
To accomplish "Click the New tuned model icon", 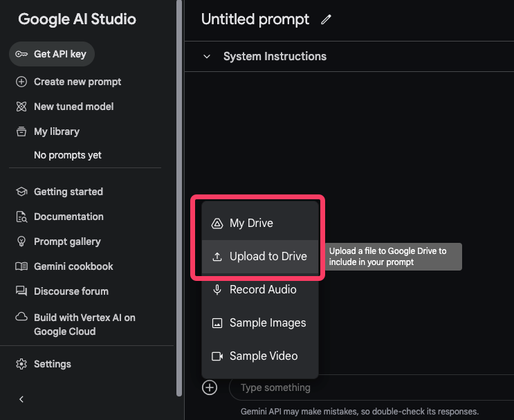I will 21,107.
